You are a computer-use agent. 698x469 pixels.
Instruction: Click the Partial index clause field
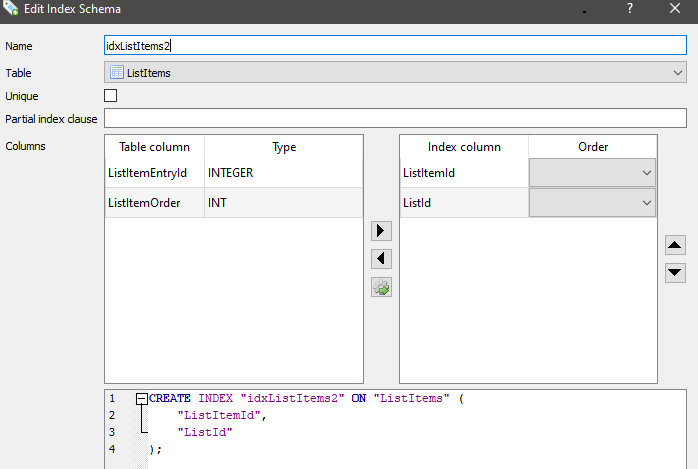pyautogui.click(x=394, y=119)
